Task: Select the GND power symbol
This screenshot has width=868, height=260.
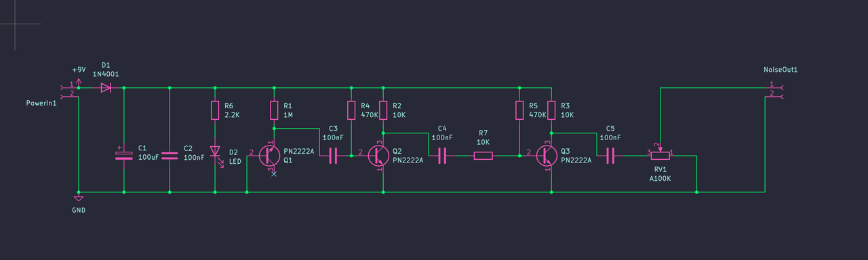Action: [x=79, y=198]
